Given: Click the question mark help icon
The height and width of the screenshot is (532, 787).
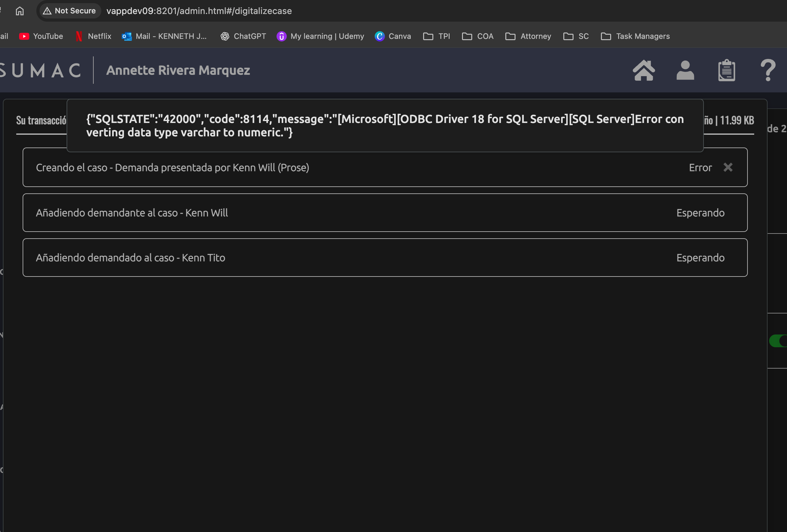Looking at the screenshot, I should pos(768,70).
